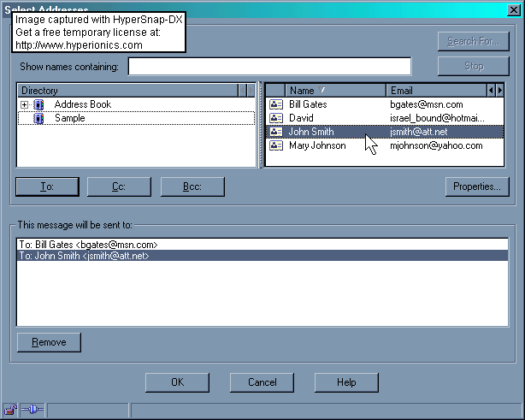Click the Address Book directory icon
Image resolution: width=525 pixels, height=420 pixels.
(38, 104)
